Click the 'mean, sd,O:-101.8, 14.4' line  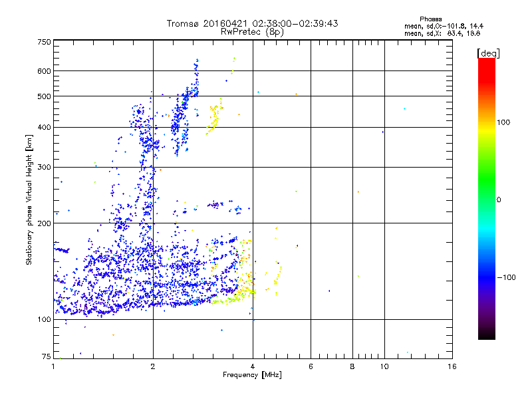click(444, 26)
